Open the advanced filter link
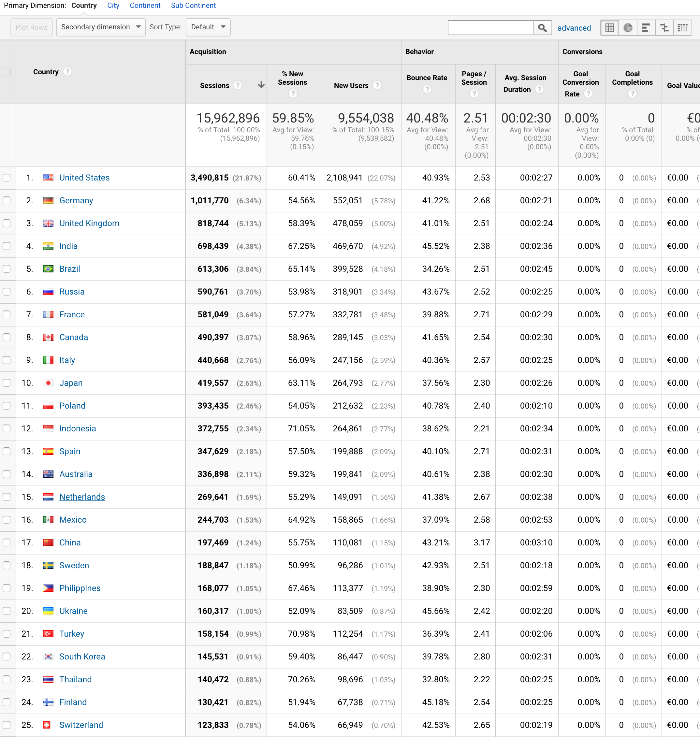The height and width of the screenshot is (737, 700). point(574,28)
